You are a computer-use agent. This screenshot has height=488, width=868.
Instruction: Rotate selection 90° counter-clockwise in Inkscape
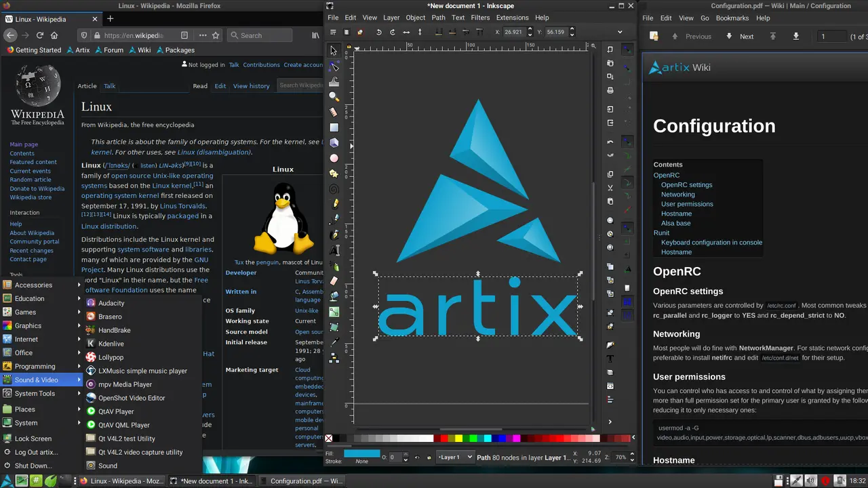379,32
